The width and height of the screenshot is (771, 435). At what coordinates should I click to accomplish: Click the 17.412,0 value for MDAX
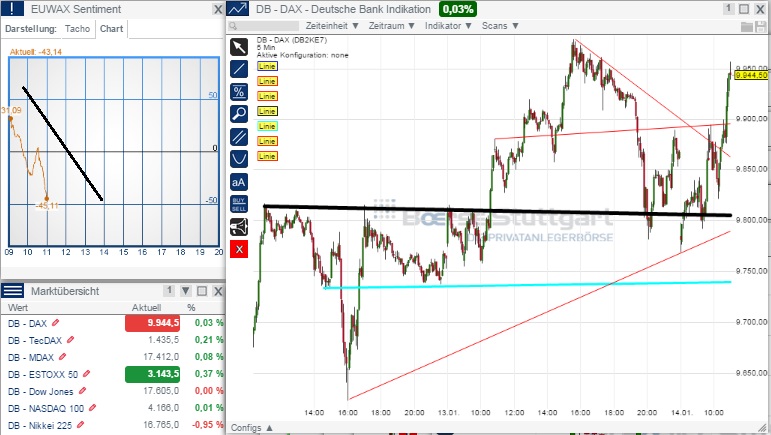click(x=161, y=357)
